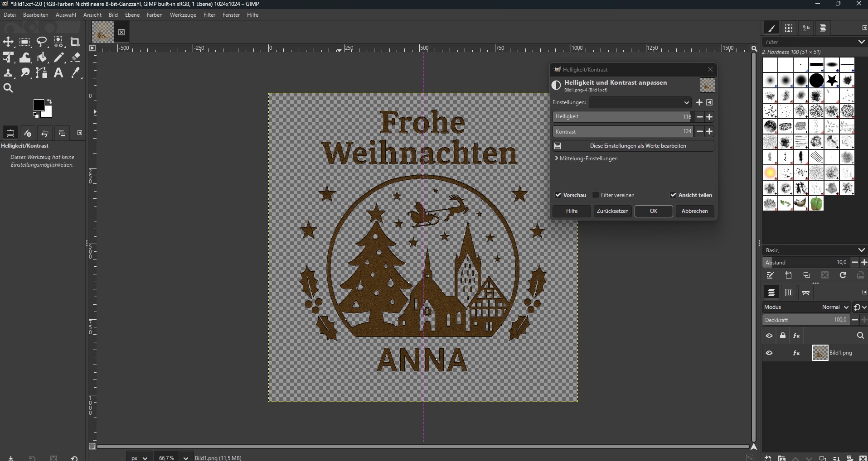Open the Werkzeuge menu

point(183,15)
